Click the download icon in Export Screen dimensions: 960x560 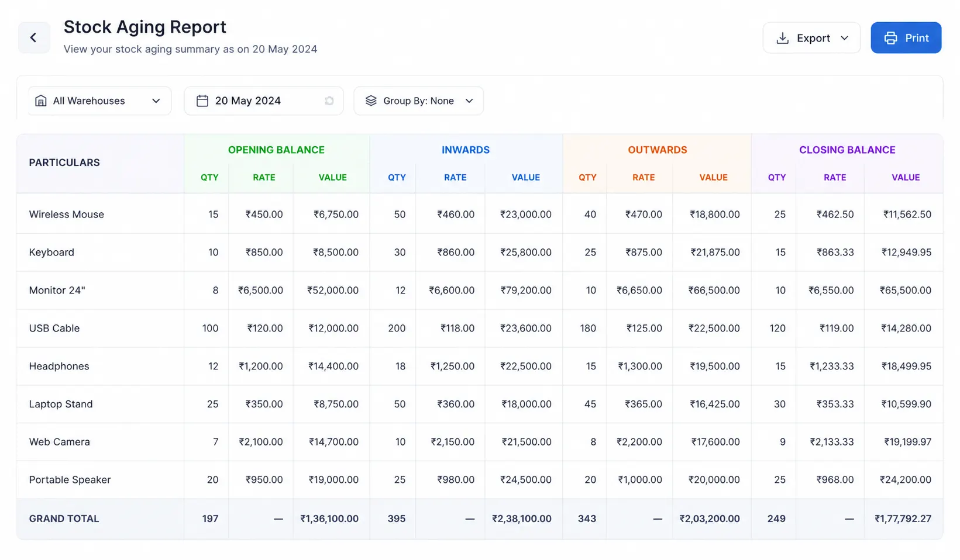tap(782, 38)
